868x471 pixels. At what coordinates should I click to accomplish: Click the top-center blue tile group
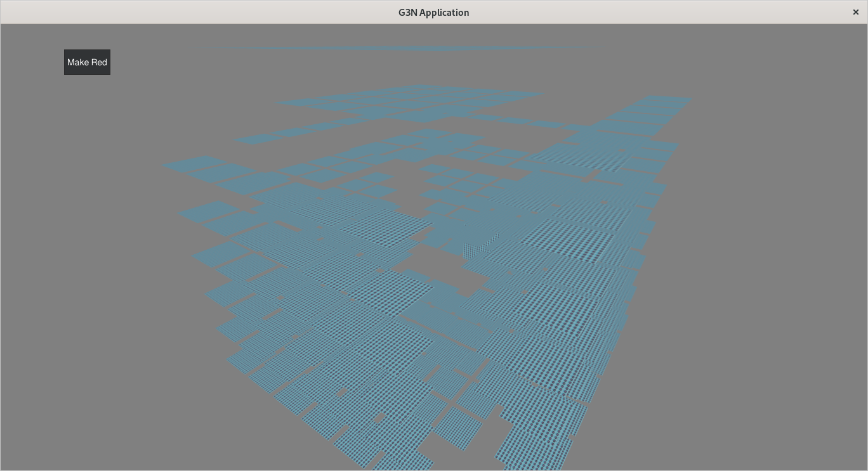[412, 101]
